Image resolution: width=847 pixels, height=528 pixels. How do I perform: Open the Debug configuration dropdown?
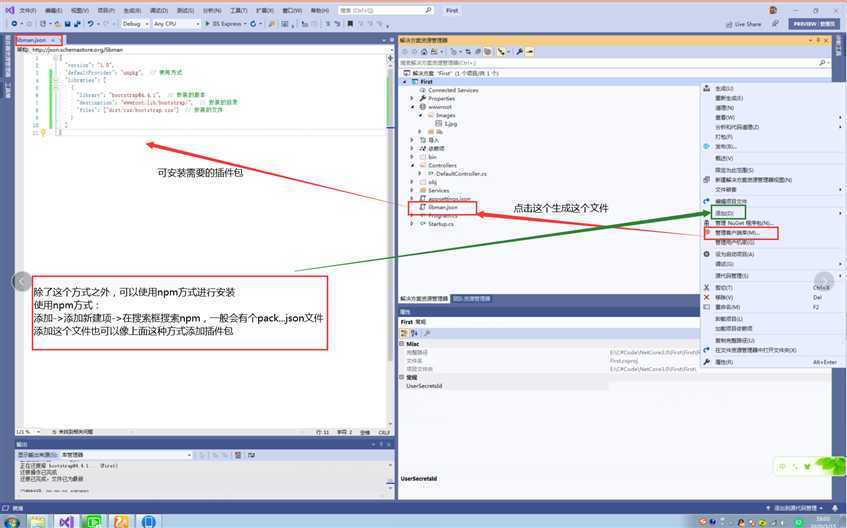click(136, 23)
